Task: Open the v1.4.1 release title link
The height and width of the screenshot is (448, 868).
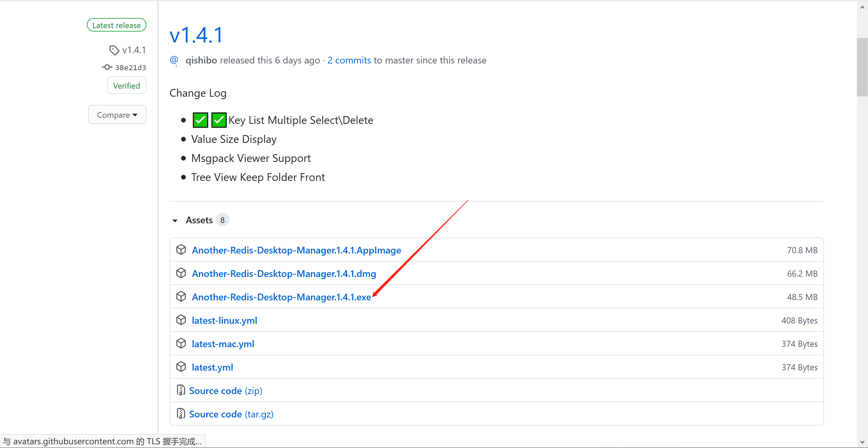Action: pos(196,35)
